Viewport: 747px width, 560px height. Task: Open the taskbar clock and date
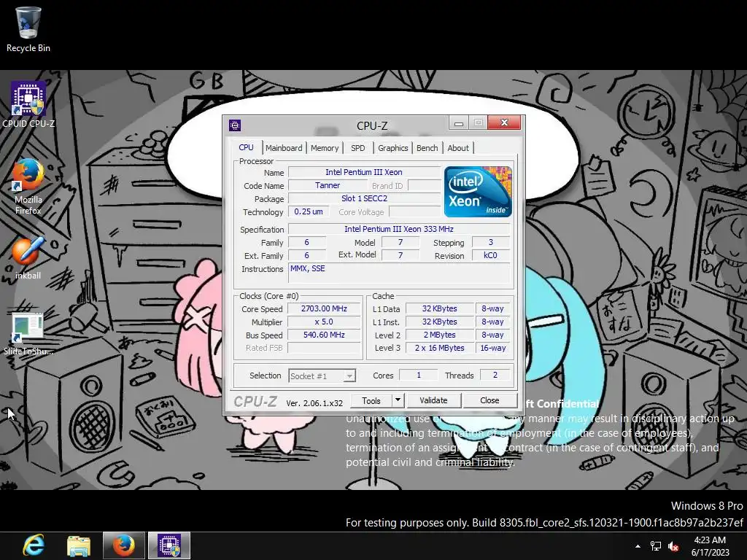(710, 546)
